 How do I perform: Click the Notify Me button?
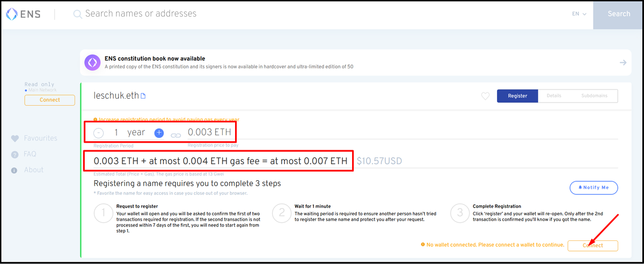(594, 188)
